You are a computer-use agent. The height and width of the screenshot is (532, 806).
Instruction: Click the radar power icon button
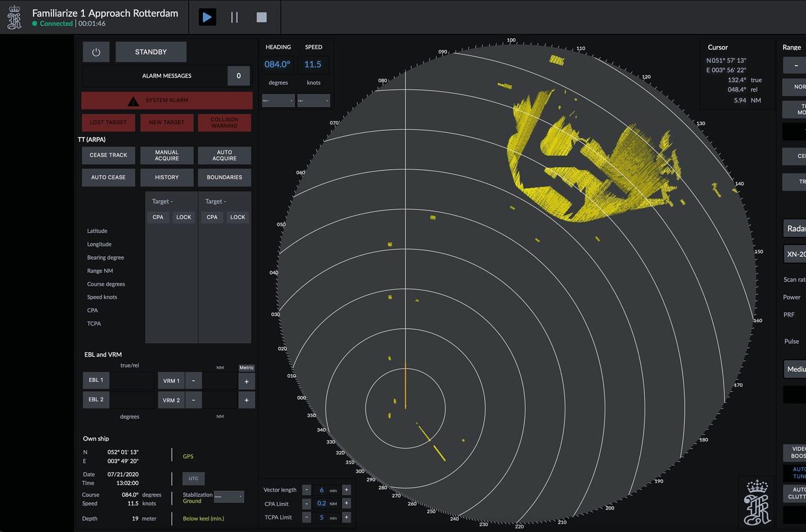(96, 52)
